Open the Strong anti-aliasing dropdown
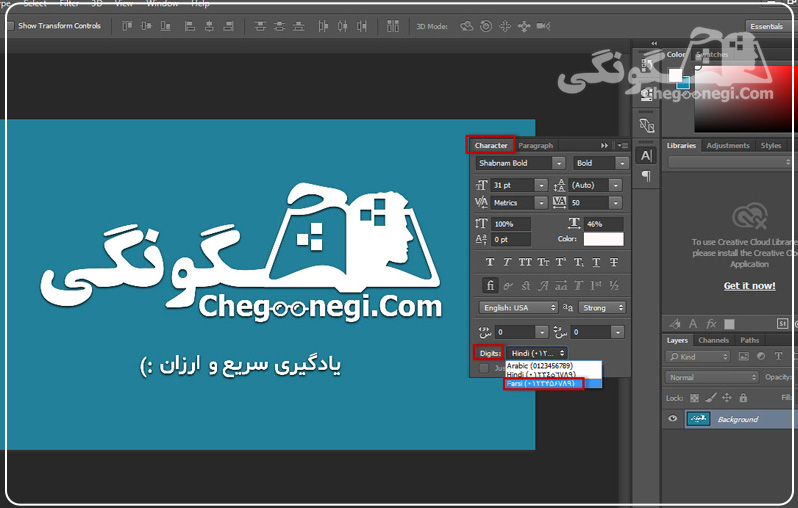The image size is (798, 508). click(x=602, y=307)
